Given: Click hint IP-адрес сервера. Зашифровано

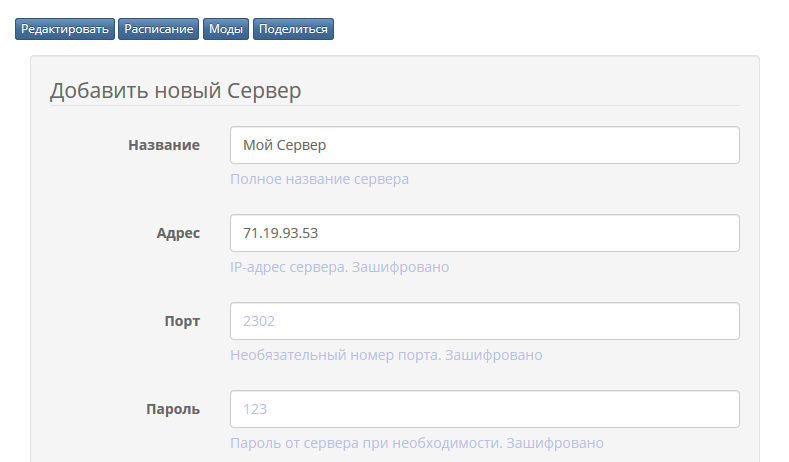Looking at the screenshot, I should 340,267.
